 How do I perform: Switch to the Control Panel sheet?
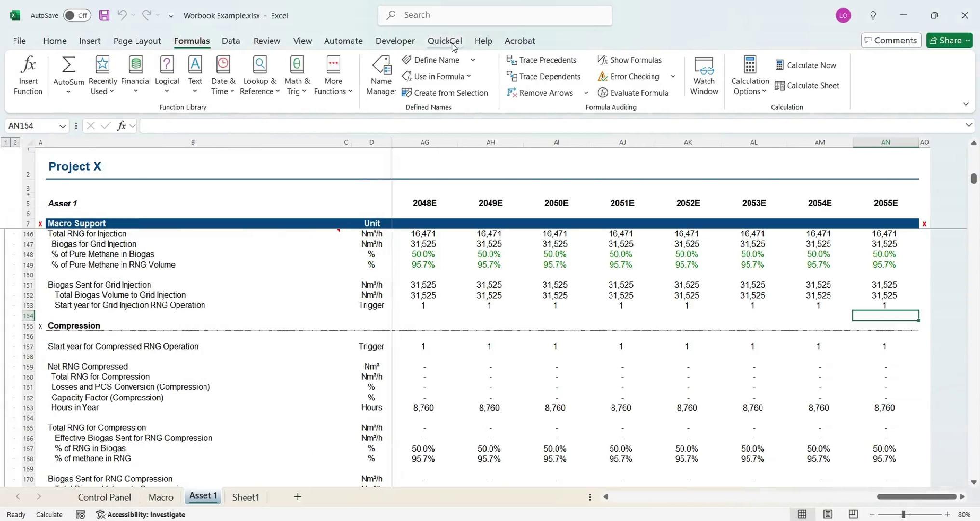pyautogui.click(x=104, y=497)
